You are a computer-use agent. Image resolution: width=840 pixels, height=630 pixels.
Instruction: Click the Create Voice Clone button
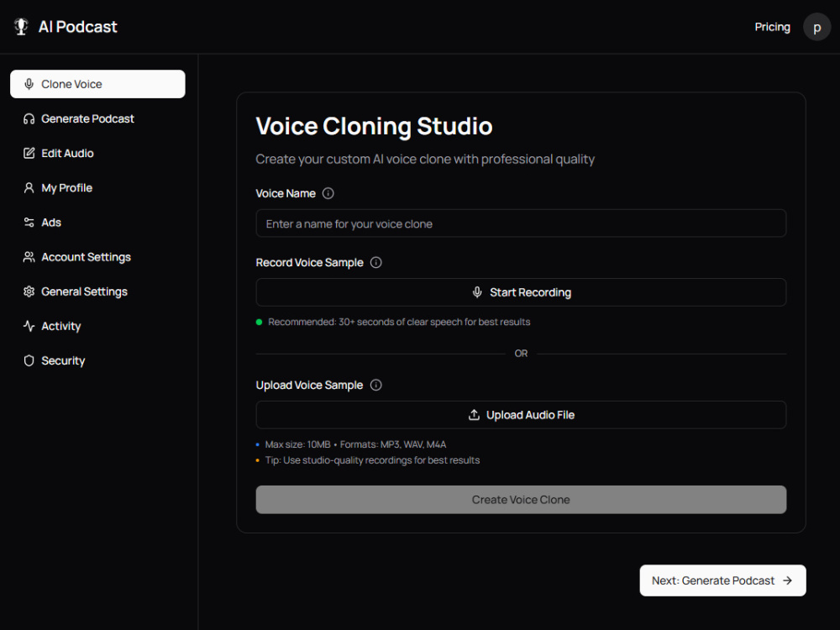[521, 500]
